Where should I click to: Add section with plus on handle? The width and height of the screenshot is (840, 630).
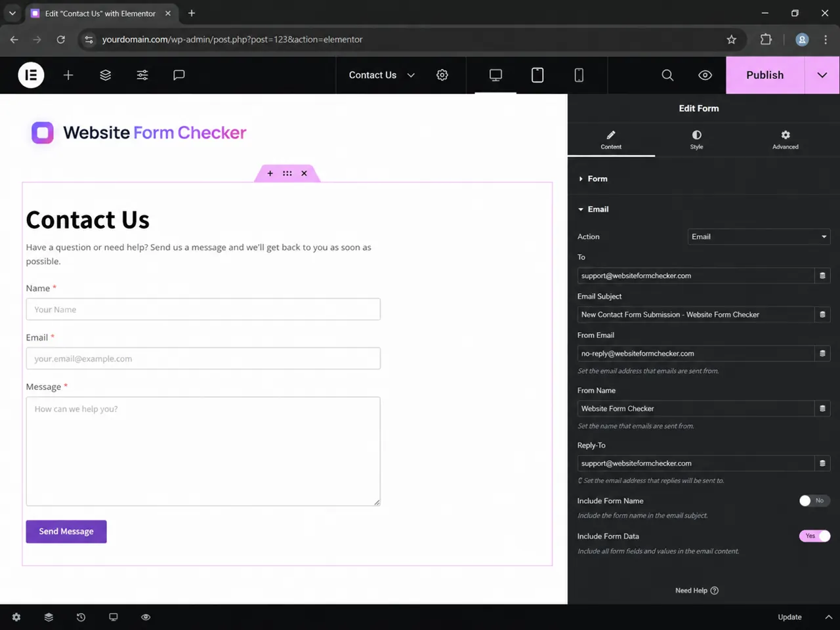[x=270, y=173]
